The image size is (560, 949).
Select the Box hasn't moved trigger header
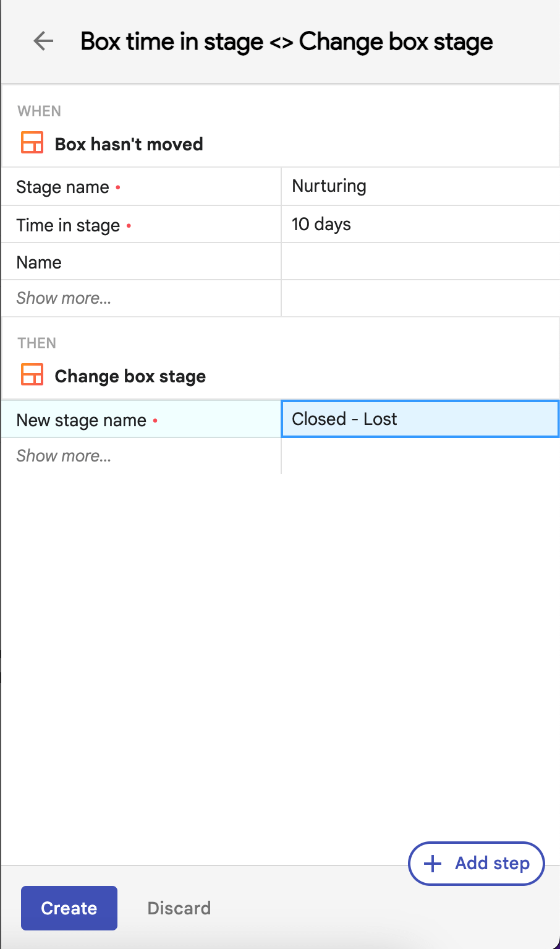click(x=129, y=144)
